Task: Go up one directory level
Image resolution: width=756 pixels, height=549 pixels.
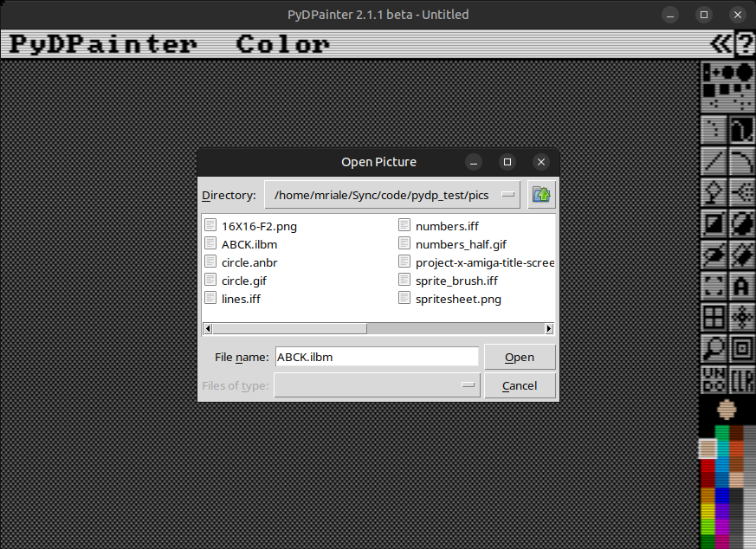Action: 541,195
